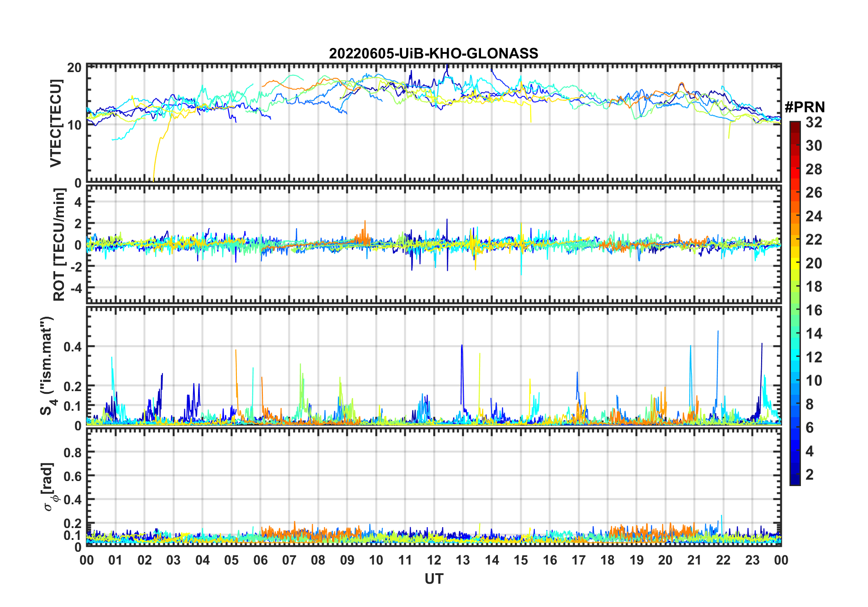
Task: Select the VTEC[TECU] y-axis label
Action: pos(56,123)
